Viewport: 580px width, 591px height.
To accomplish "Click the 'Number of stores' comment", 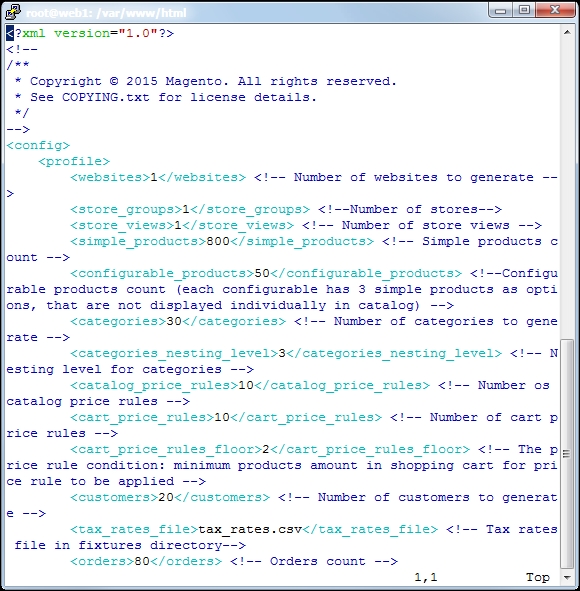I will pos(413,210).
